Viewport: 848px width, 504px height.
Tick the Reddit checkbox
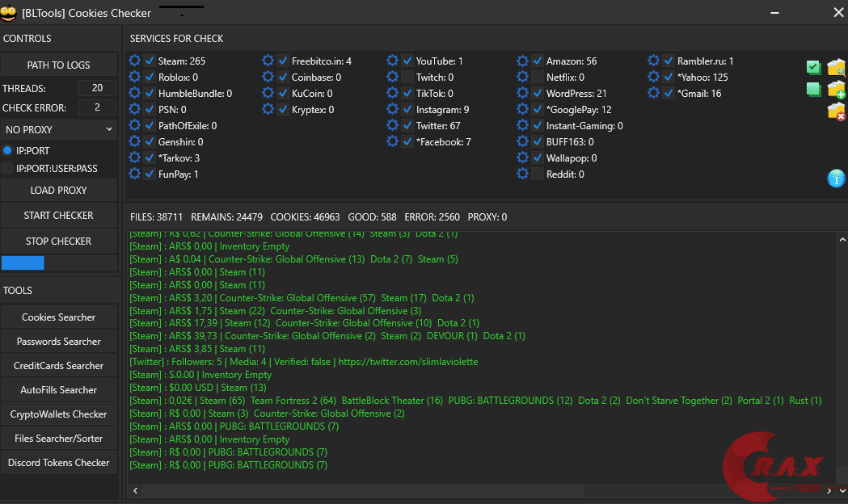[x=538, y=174]
